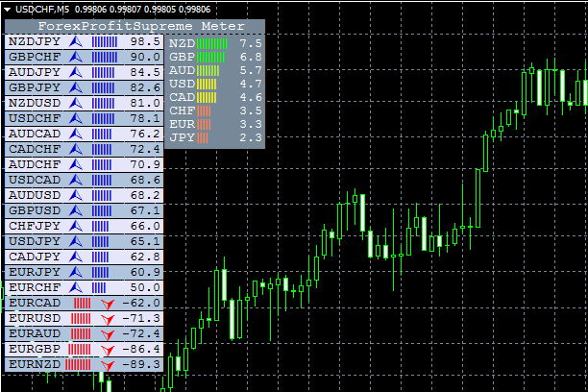Click the red JPY strength bar
The image size is (588, 392).
[203, 138]
